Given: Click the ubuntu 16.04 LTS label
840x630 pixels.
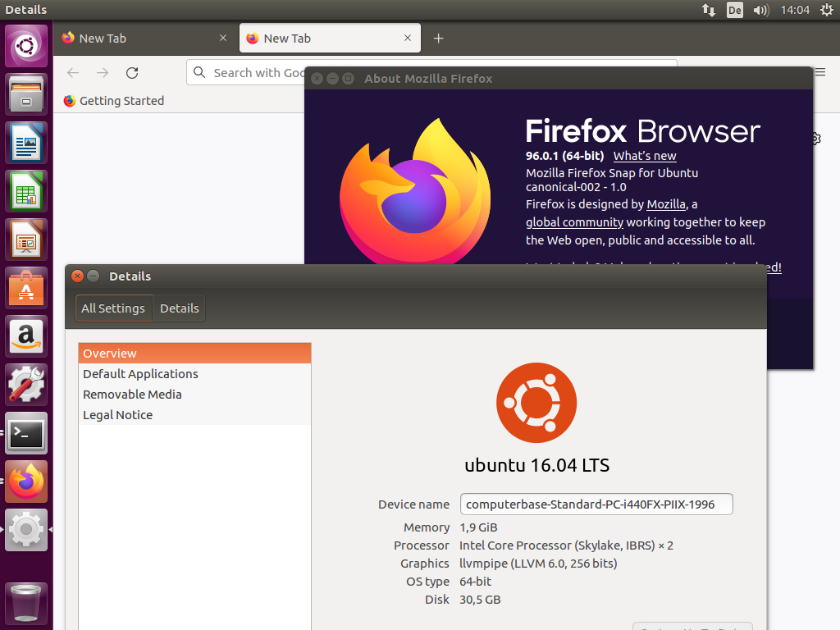Looking at the screenshot, I should pyautogui.click(x=536, y=465).
